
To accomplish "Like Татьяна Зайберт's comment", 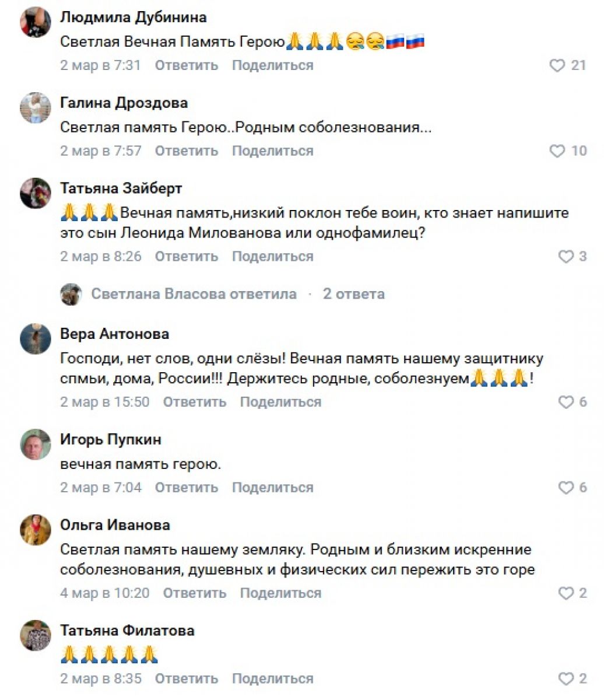I will pyautogui.click(x=566, y=257).
